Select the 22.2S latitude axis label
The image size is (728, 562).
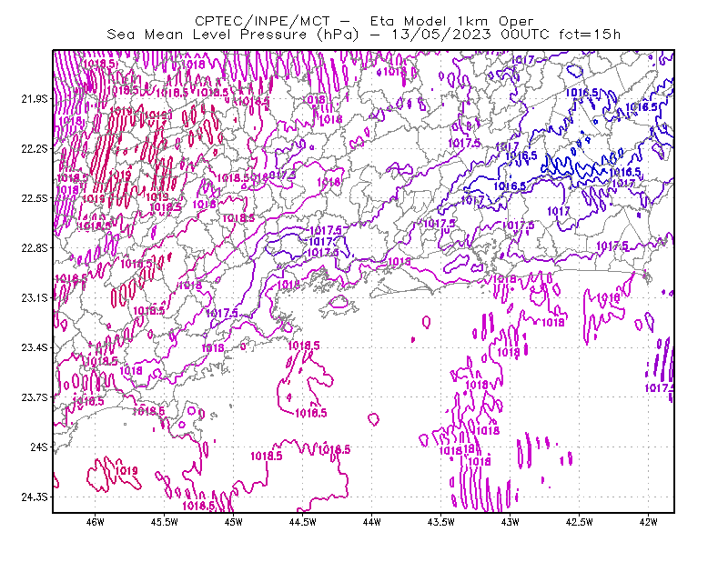[35, 148]
